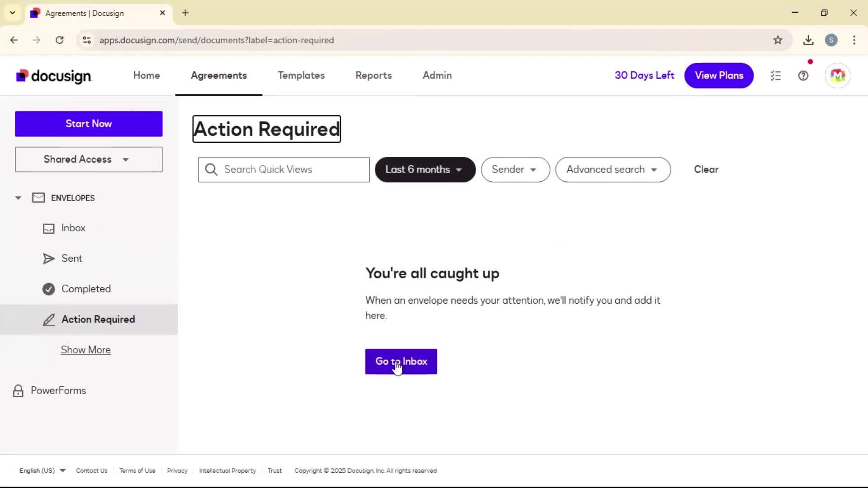Click the search magnifier icon in Quick Views
The width and height of the screenshot is (868, 488).
coord(211,169)
